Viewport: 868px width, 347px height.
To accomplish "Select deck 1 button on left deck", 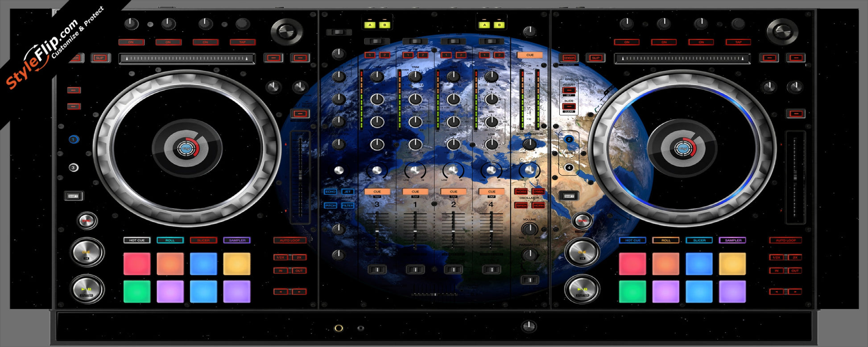I will (x=74, y=140).
